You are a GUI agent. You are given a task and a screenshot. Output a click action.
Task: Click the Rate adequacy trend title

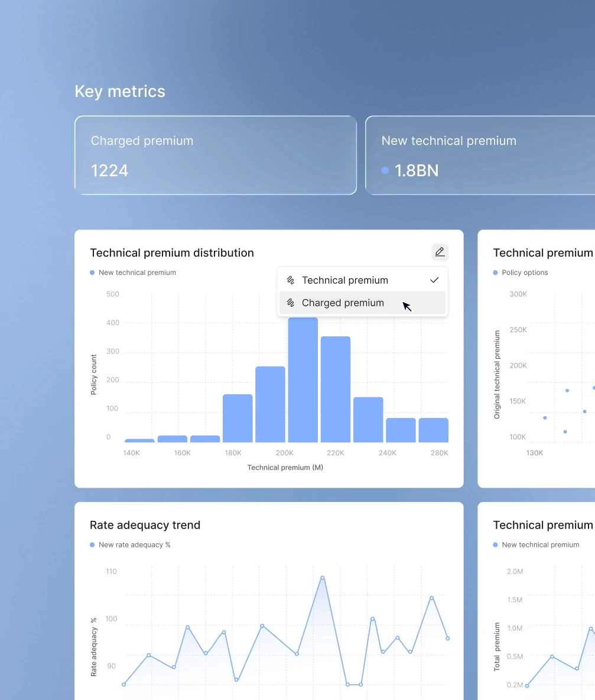[145, 525]
